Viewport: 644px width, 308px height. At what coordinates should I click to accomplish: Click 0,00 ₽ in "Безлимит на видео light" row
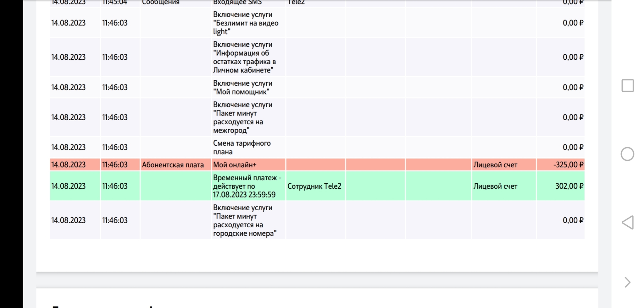click(573, 23)
